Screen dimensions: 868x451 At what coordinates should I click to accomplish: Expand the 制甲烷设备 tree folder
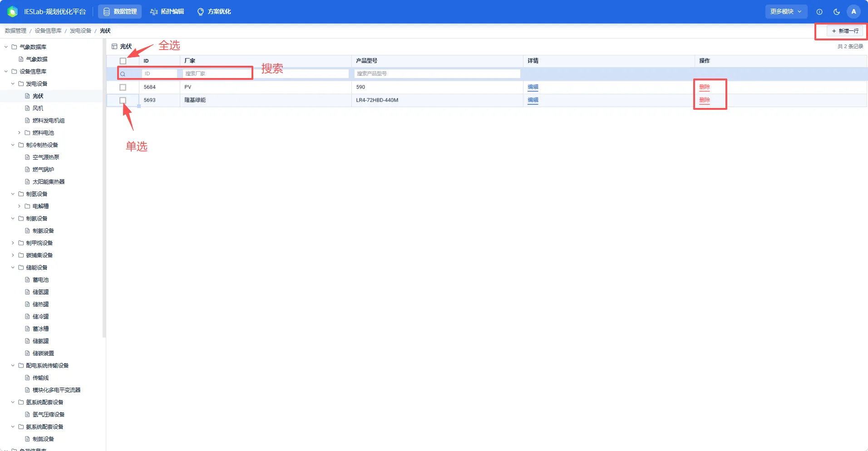(13, 243)
